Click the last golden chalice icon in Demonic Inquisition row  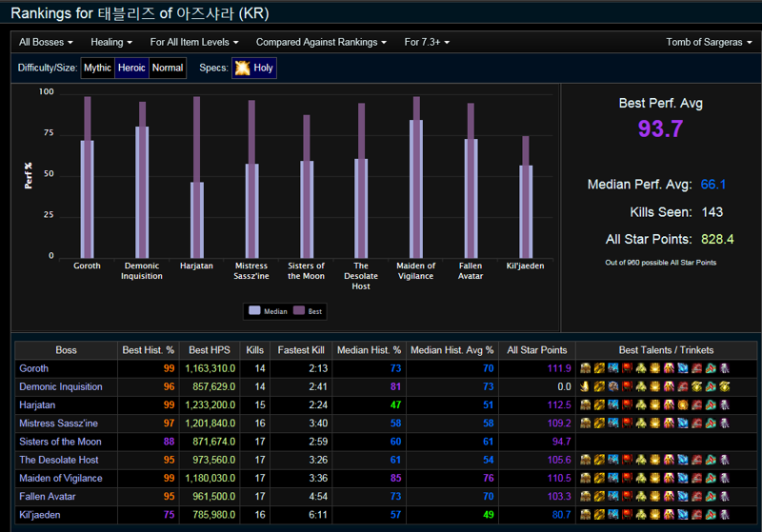click(725, 386)
